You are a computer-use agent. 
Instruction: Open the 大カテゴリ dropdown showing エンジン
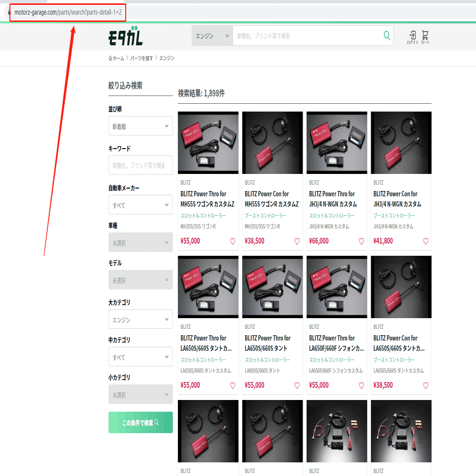pos(140,319)
